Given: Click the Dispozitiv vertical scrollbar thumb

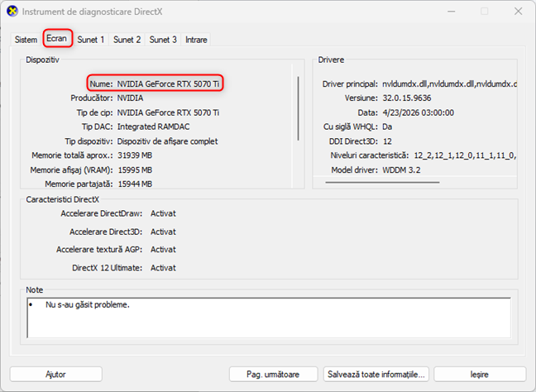Looking at the screenshot, I should click(x=299, y=108).
